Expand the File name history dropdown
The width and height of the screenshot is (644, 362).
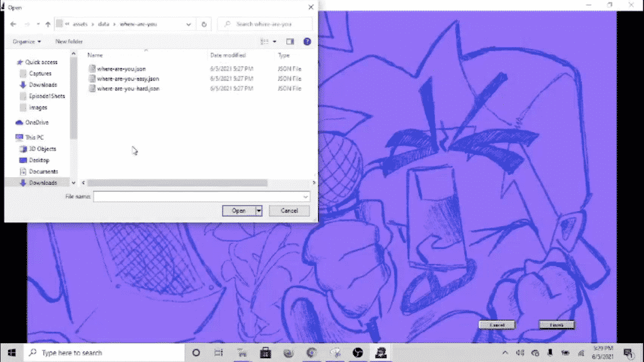(305, 197)
